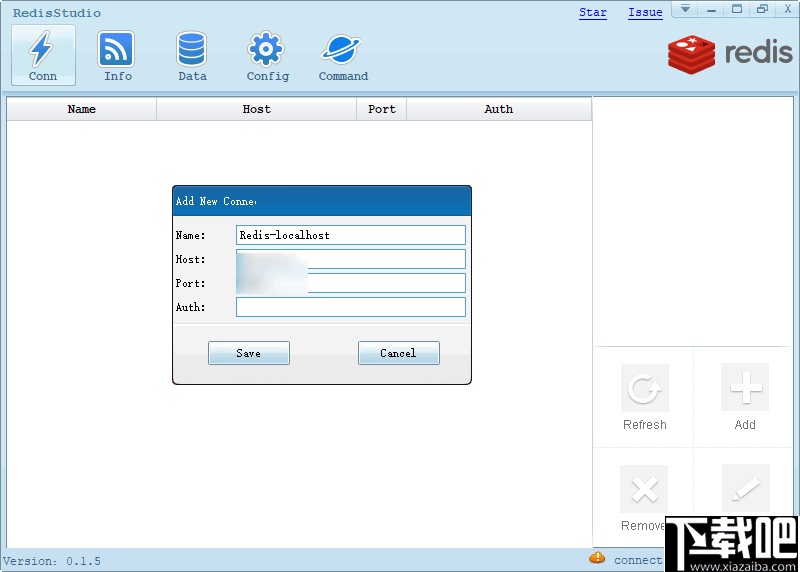Sort by the Name column header
Screen dimensions: 800x572
[82, 109]
